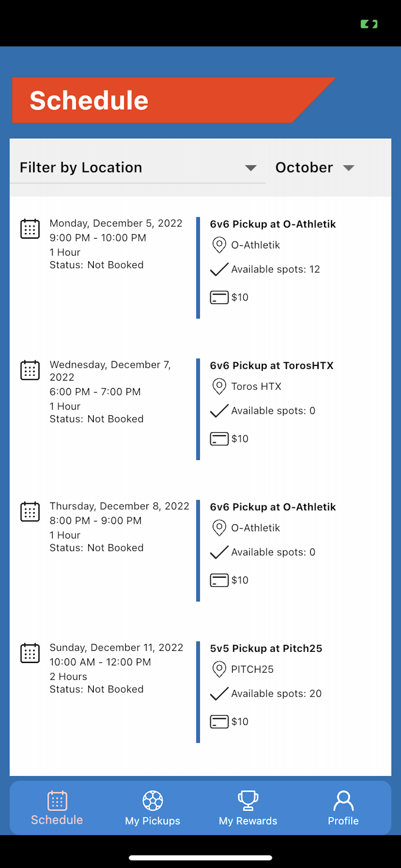Tap the calendar icon for Sunday, December 11
The width and height of the screenshot is (401, 868).
tap(30, 653)
